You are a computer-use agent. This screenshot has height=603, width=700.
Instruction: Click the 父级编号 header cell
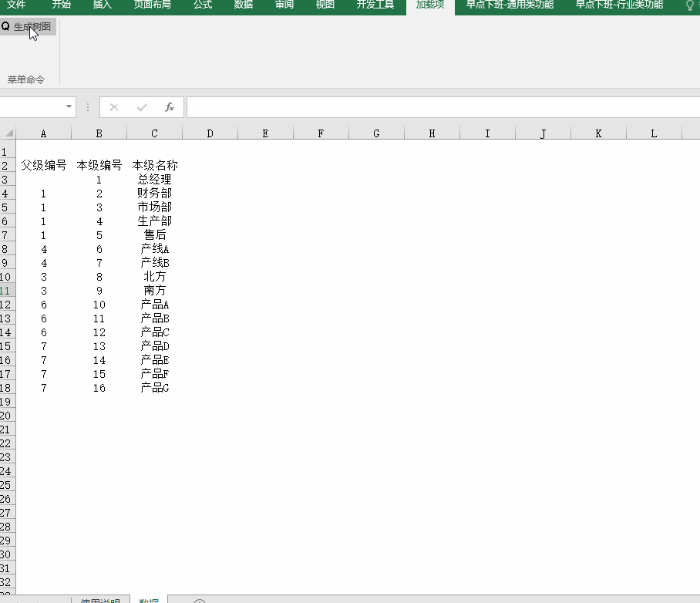coord(44,166)
